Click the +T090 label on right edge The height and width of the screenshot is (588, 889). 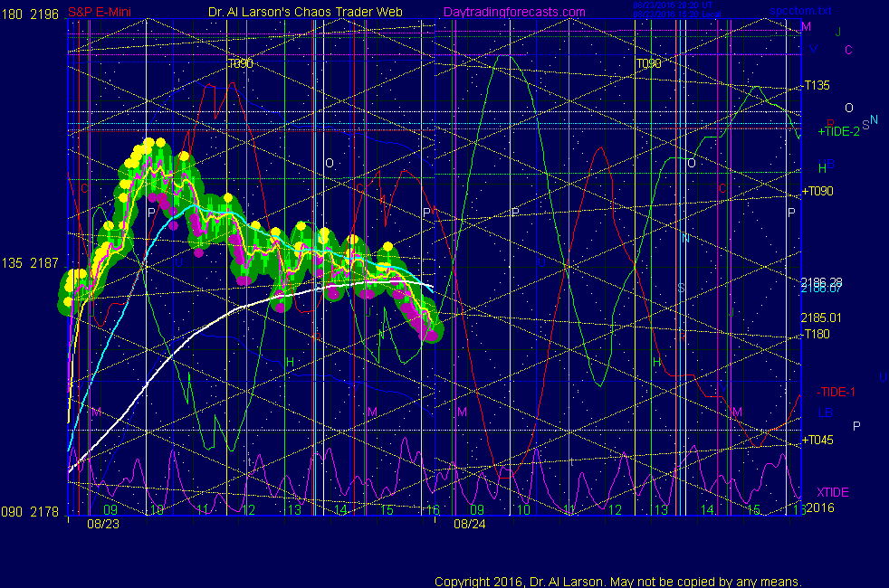coord(817,191)
